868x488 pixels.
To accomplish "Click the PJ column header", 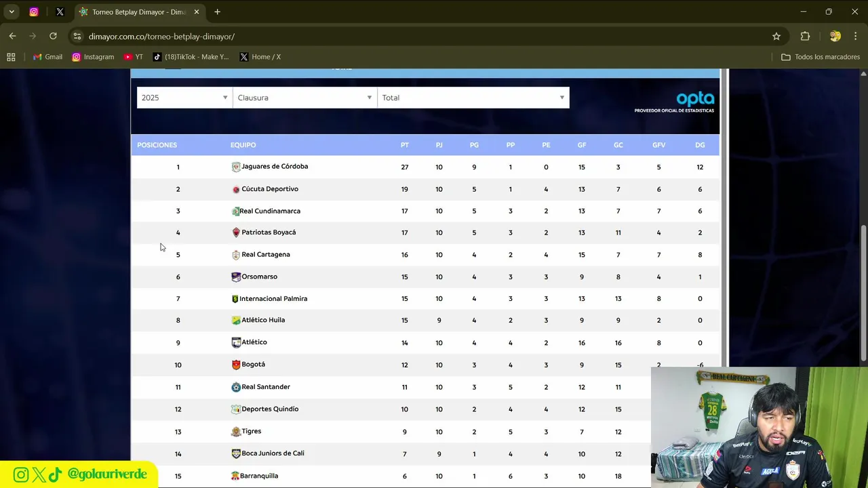I will click(439, 145).
